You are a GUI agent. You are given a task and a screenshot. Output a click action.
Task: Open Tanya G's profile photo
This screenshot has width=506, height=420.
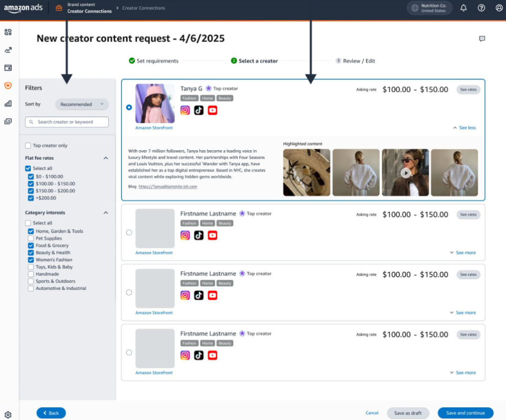[155, 103]
